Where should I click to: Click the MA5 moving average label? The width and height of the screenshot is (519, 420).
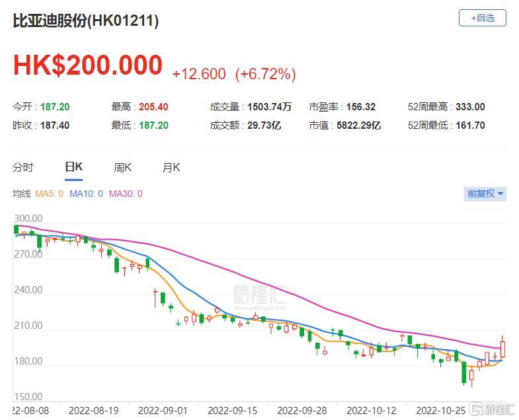click(49, 193)
